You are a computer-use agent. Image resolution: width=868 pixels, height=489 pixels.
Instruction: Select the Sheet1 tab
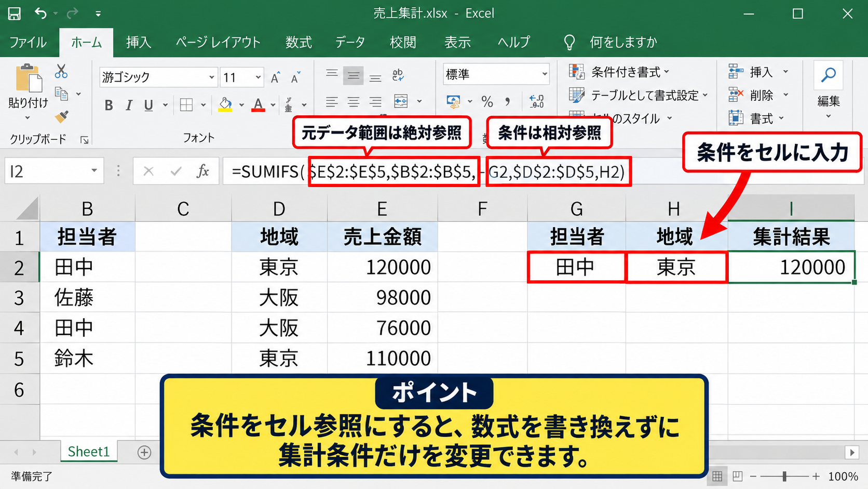pos(89,452)
